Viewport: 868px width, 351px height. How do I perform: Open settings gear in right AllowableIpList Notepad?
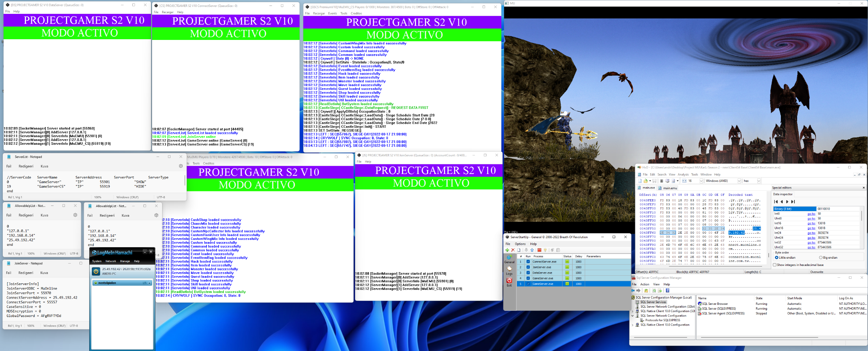coord(156,215)
